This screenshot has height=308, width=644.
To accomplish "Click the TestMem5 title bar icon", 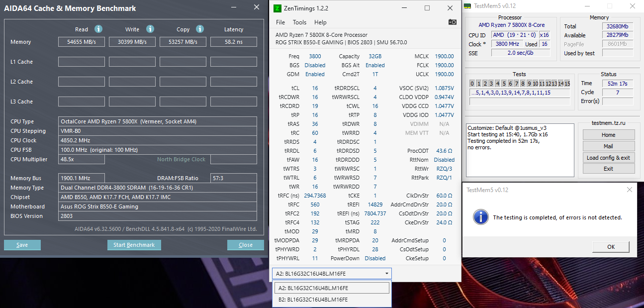I will pyautogui.click(x=467, y=5).
